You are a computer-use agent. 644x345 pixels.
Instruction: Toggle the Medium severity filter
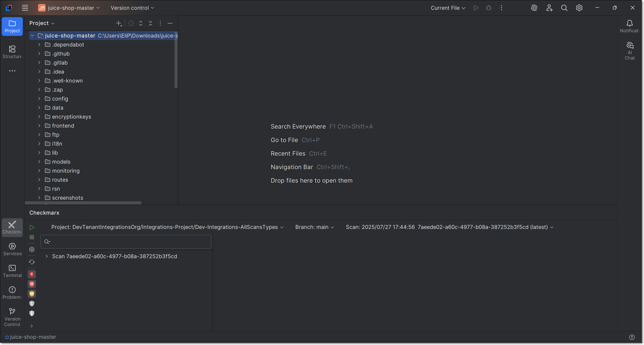[x=32, y=294]
